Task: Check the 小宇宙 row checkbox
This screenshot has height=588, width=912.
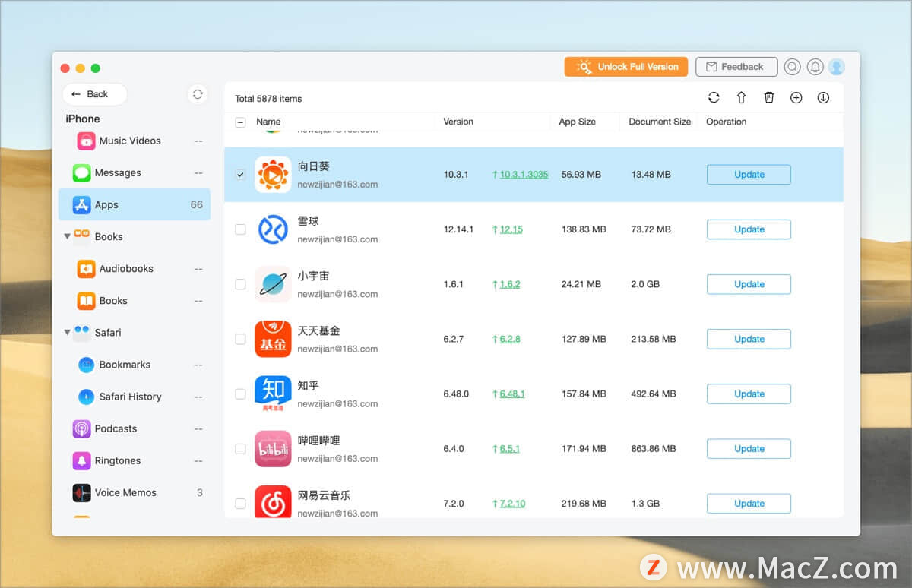Action: [241, 284]
